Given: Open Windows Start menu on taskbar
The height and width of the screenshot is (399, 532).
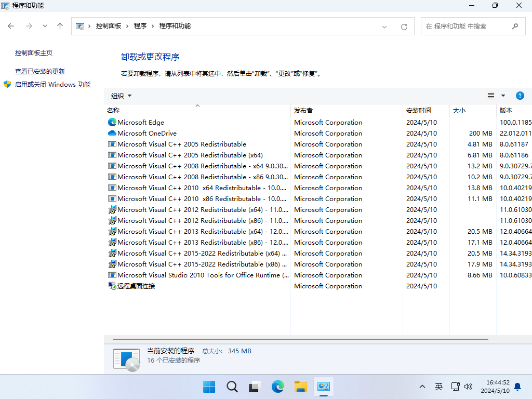Looking at the screenshot, I should (209, 387).
